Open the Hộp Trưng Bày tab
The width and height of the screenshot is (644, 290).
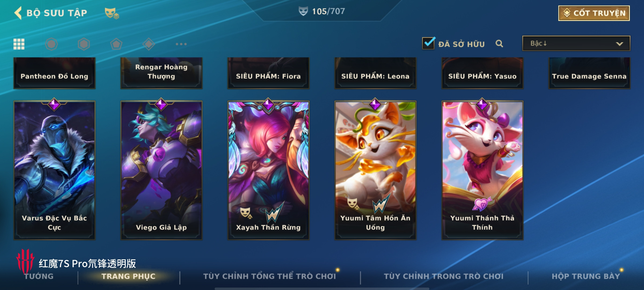tap(586, 276)
